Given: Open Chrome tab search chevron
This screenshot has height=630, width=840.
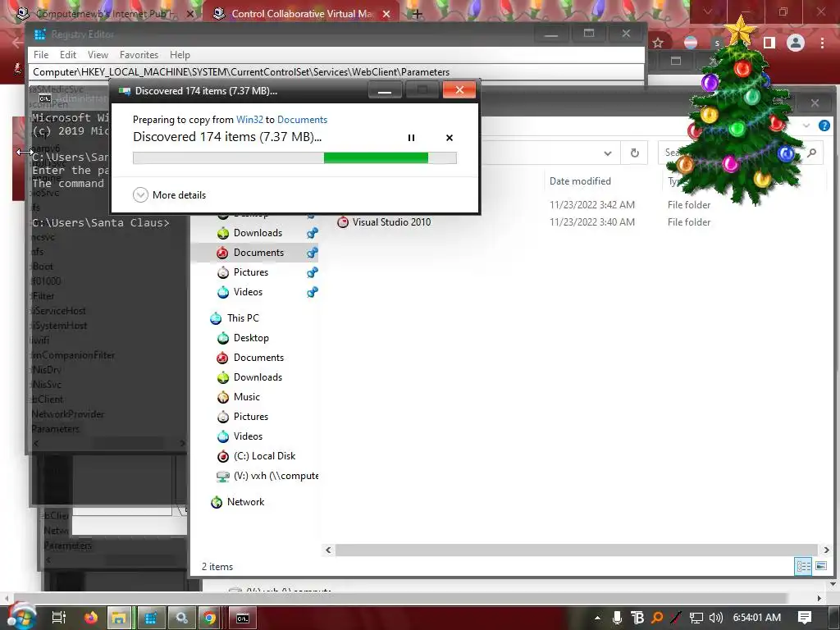Looking at the screenshot, I should (708, 11).
